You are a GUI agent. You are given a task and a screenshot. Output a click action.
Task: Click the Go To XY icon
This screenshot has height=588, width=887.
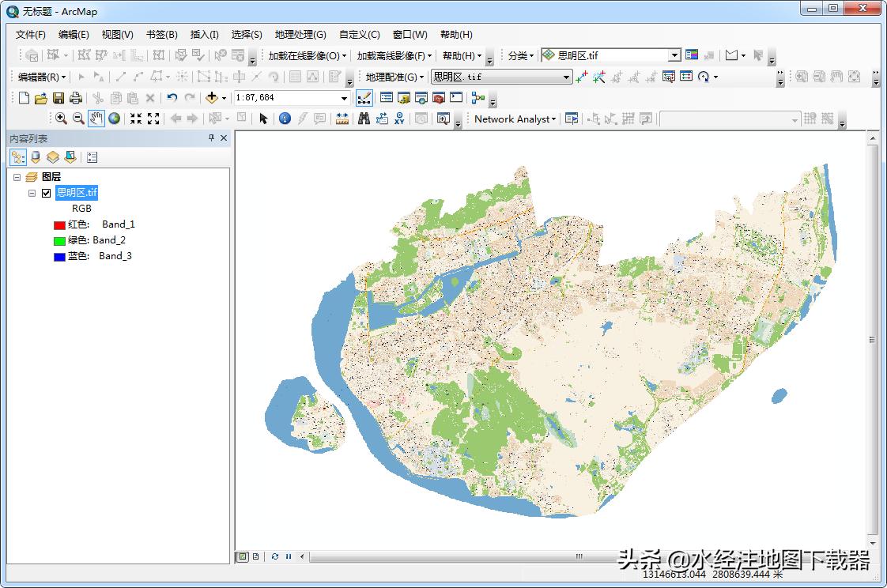click(x=399, y=119)
